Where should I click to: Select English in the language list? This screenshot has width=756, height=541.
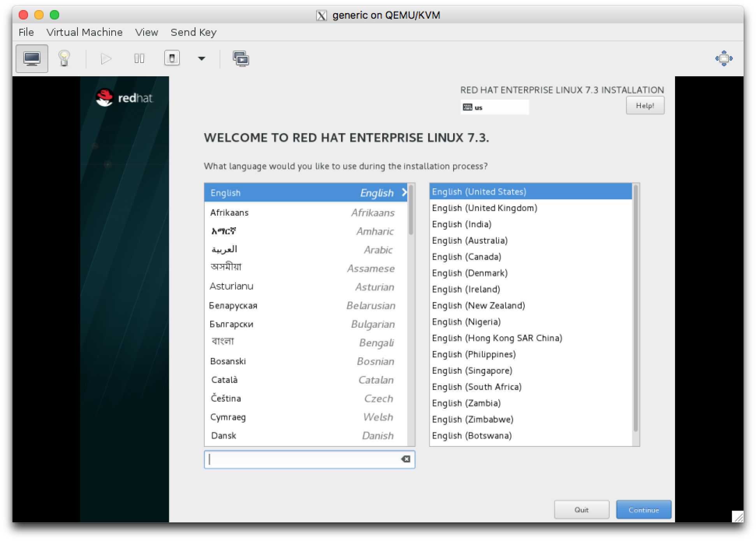(x=306, y=193)
